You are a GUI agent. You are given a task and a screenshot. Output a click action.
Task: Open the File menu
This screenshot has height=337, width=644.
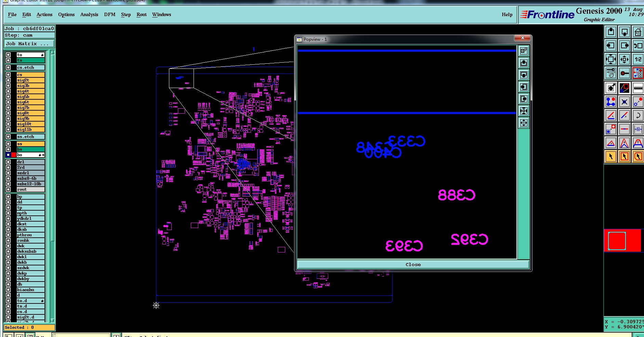coord(12,14)
